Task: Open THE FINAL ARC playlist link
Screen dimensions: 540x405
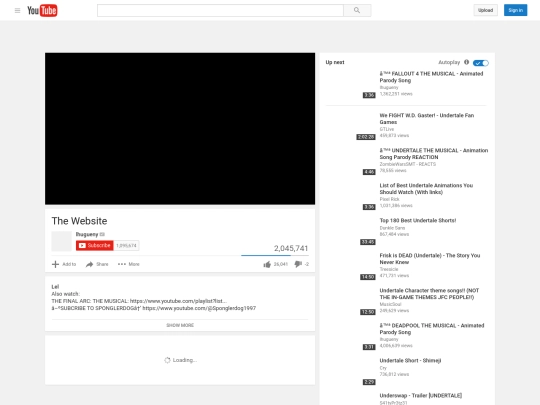Action: coord(178,301)
